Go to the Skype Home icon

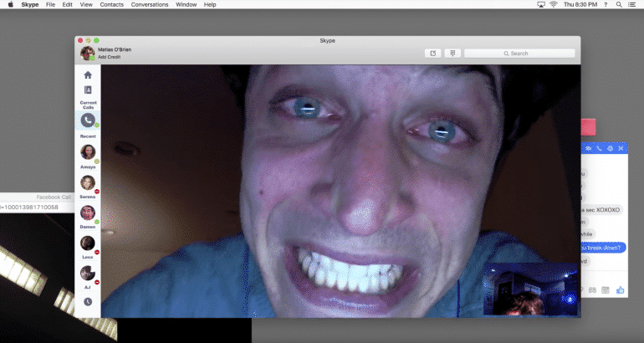(88, 75)
